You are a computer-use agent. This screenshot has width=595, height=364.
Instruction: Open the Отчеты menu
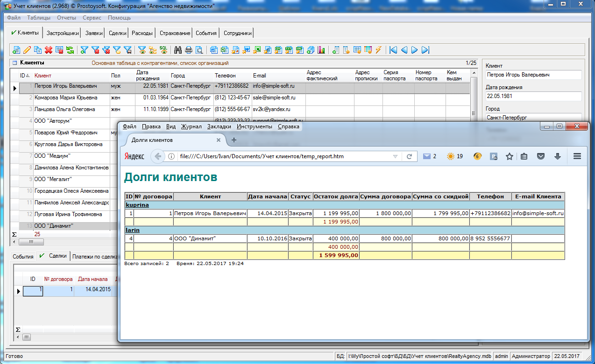(x=67, y=18)
